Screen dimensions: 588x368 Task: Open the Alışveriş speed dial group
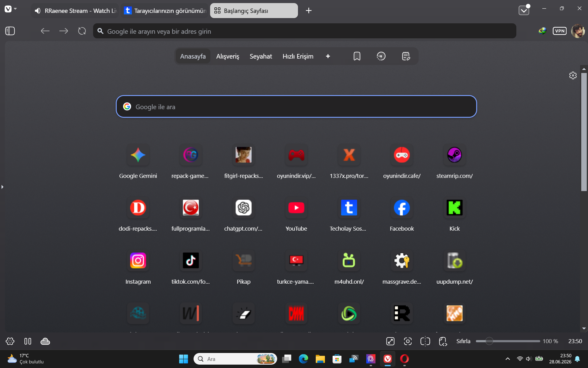point(228,56)
